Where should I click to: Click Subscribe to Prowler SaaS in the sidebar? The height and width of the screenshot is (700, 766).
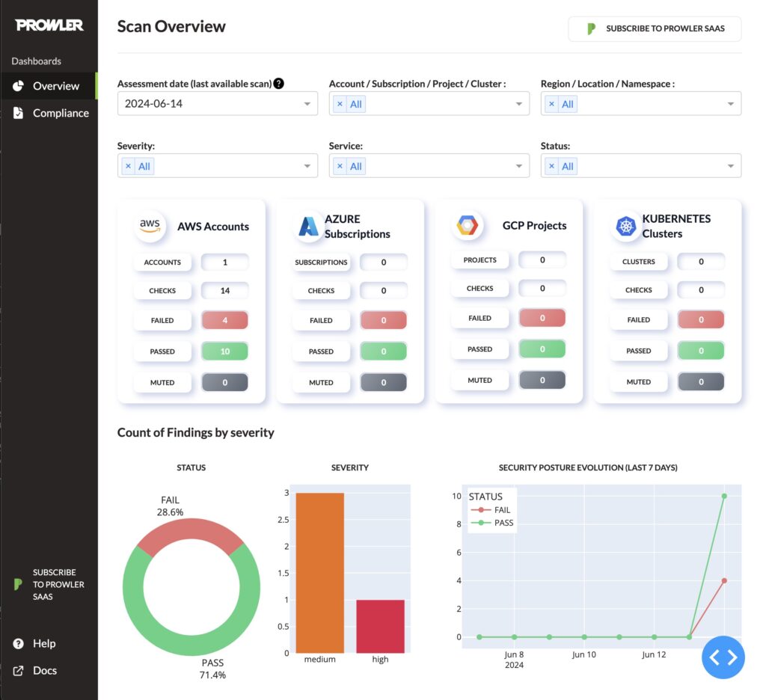click(49, 584)
